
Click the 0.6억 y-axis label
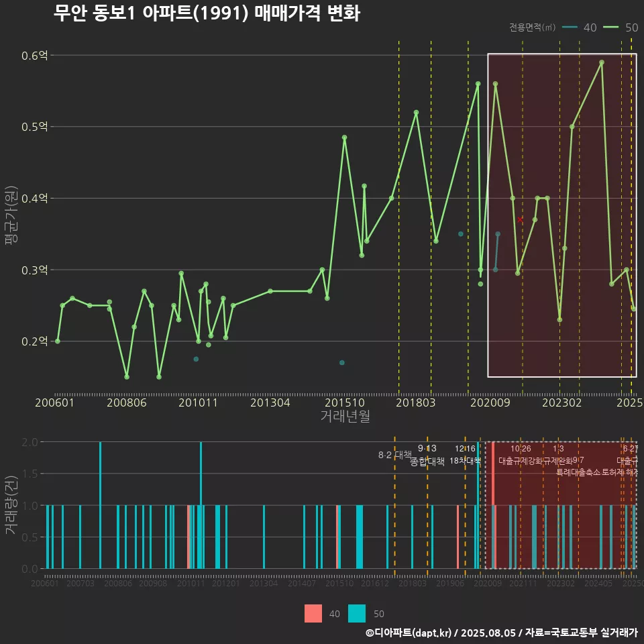tap(34, 56)
